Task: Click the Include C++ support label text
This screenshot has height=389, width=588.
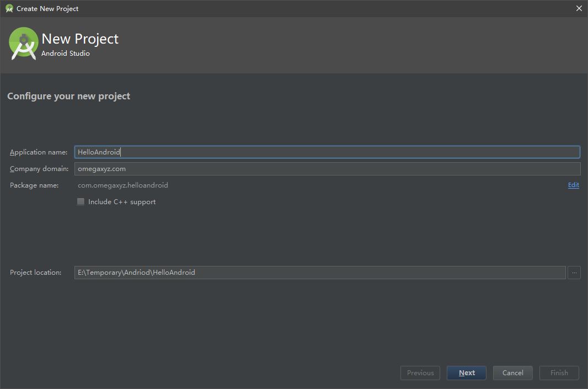Action: [121, 201]
